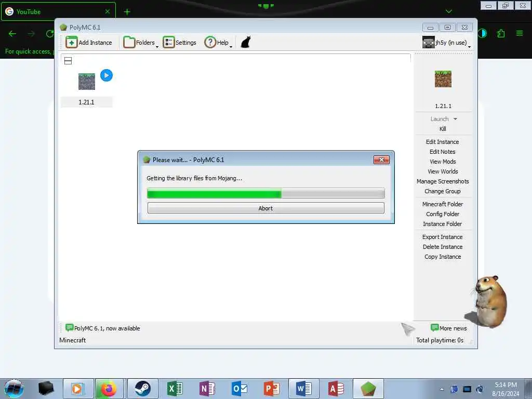Screen dimensions: 532x399
Task: Kill the running instance
Action: click(x=443, y=129)
